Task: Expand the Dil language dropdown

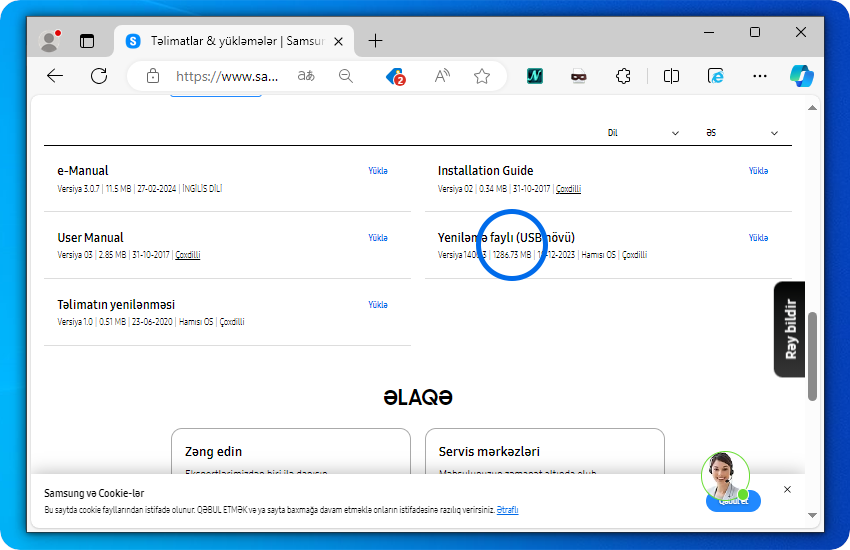Action: point(643,133)
